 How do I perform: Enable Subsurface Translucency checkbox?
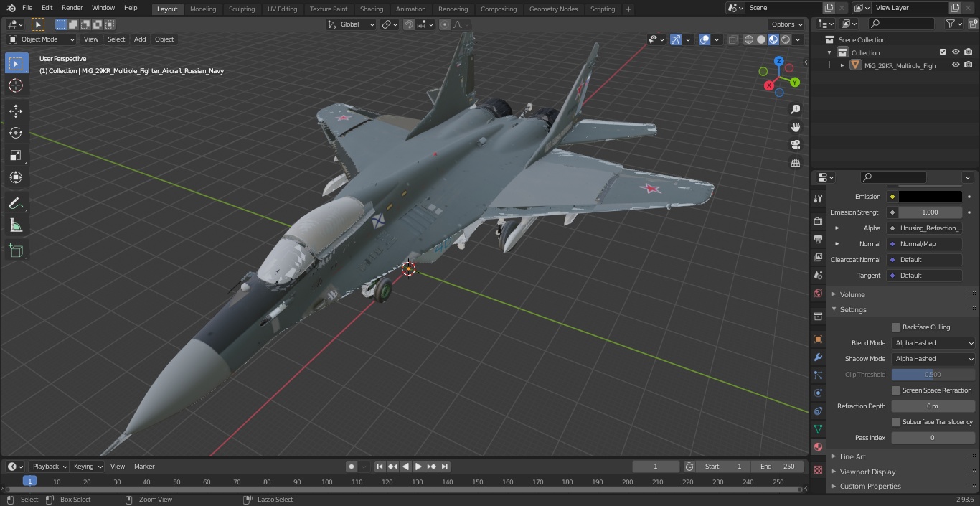click(x=896, y=422)
